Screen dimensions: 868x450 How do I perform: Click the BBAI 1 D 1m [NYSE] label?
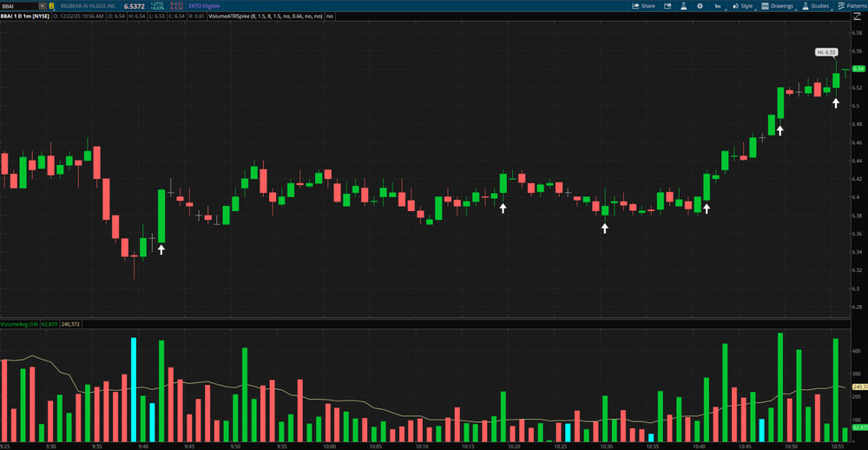click(25, 16)
